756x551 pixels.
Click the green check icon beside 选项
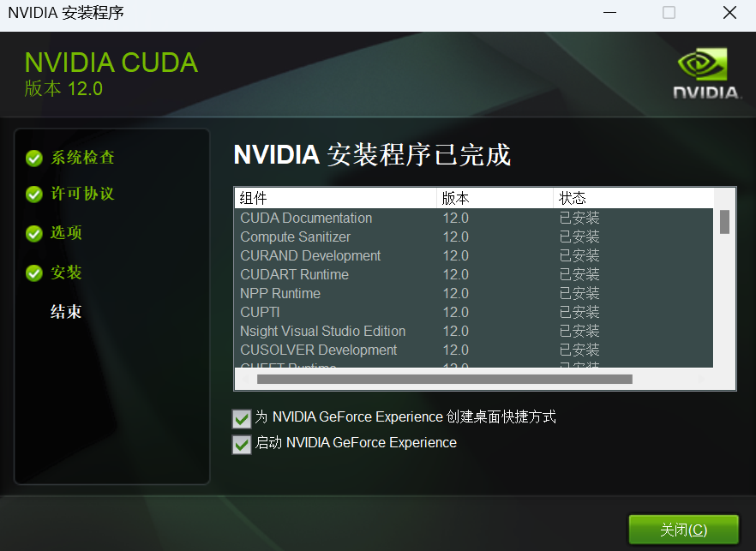[x=34, y=233]
